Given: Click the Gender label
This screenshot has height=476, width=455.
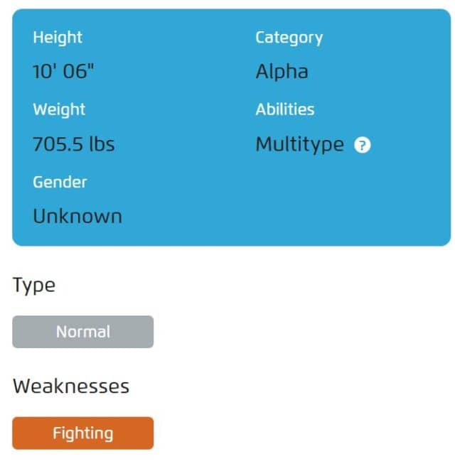Looking at the screenshot, I should pos(60,182).
